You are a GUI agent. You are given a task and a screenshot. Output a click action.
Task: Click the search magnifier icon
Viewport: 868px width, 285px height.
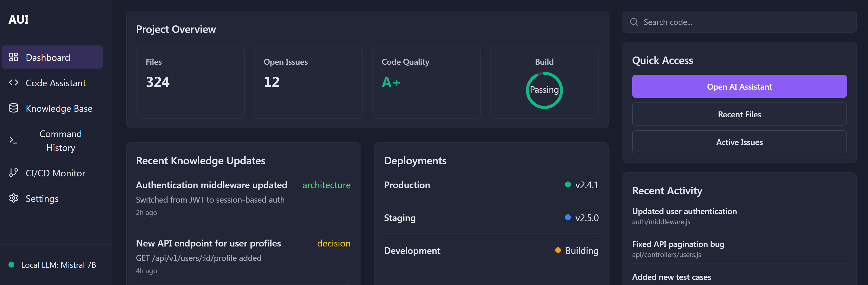pyautogui.click(x=634, y=22)
